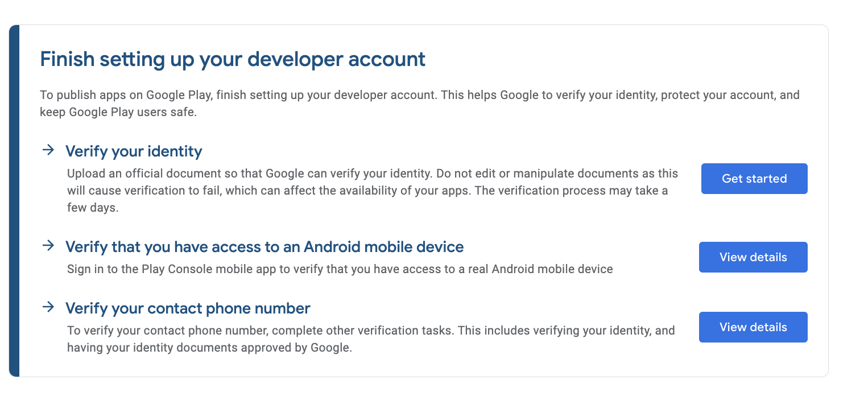Select the Verify your contact phone number heading
This screenshot has height=396, width=868.
pyautogui.click(x=188, y=308)
